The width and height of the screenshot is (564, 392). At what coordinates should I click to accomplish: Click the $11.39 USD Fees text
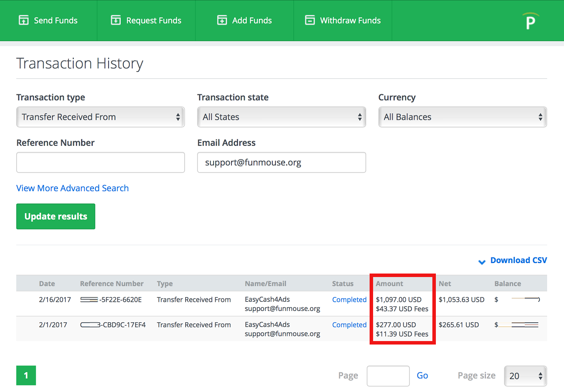[x=402, y=334]
